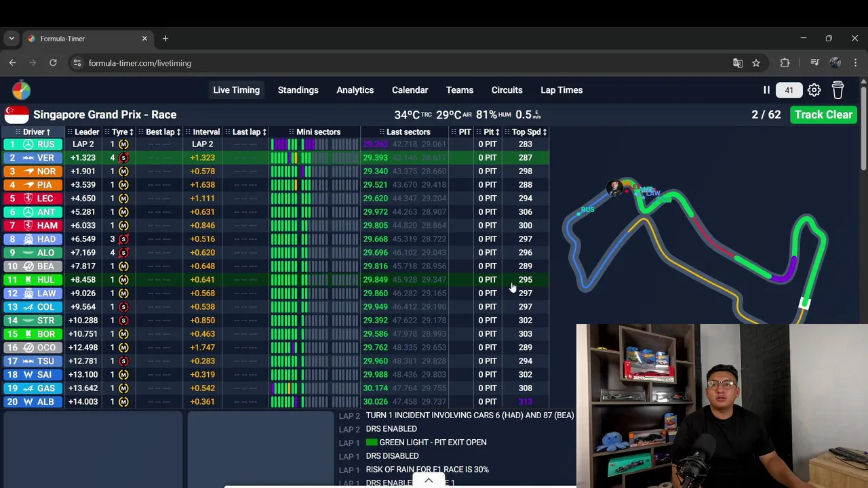The width and height of the screenshot is (868, 488).
Task: Select the LAW marker on the track map
Action: click(x=652, y=193)
